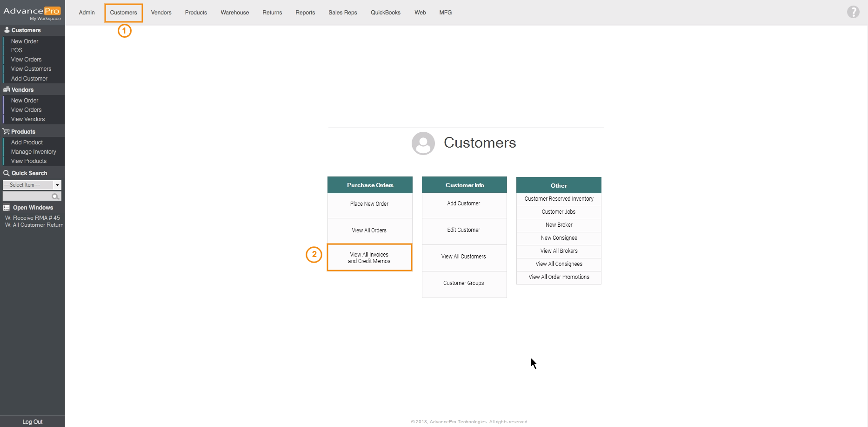Click the magnifier inside quick search box

[55, 197]
